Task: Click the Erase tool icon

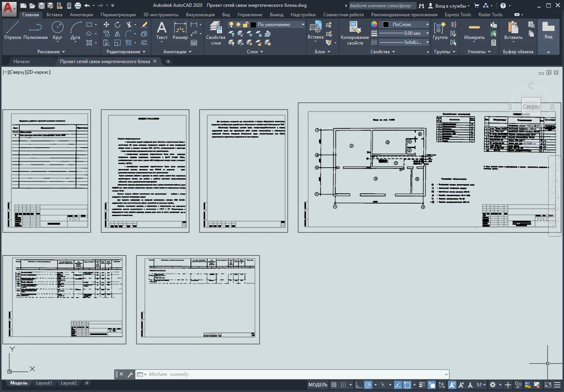Action: 144,25
